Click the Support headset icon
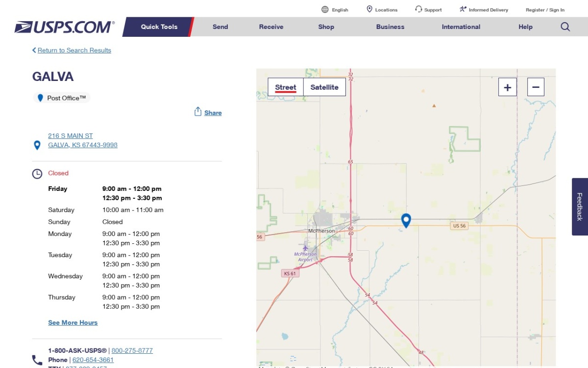 (x=418, y=9)
